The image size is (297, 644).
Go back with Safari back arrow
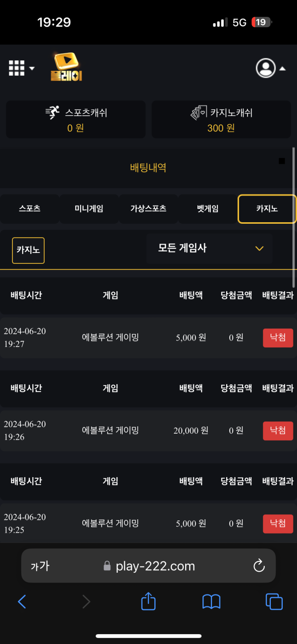coord(22,601)
